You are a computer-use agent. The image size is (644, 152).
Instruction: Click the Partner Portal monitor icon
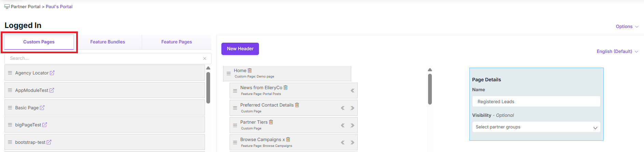pyautogui.click(x=7, y=6)
